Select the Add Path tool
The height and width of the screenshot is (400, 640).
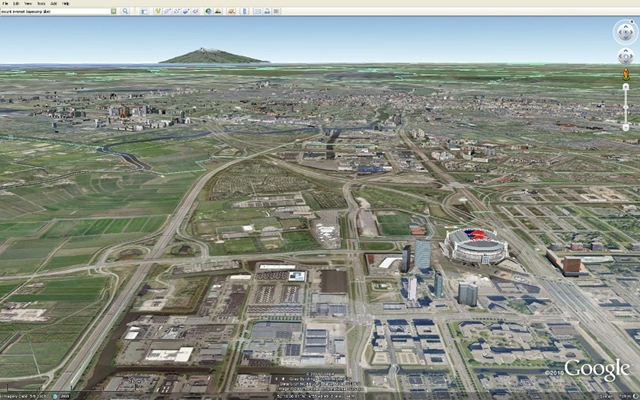(x=177, y=11)
